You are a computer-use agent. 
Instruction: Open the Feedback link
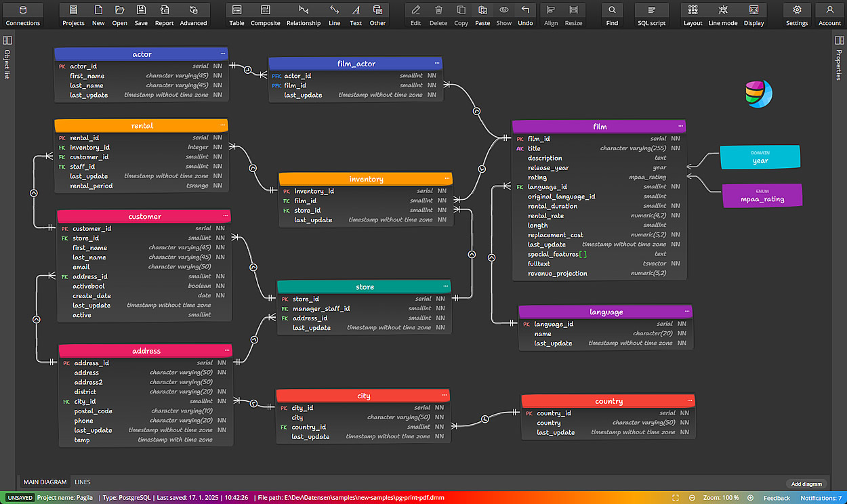[777, 498]
